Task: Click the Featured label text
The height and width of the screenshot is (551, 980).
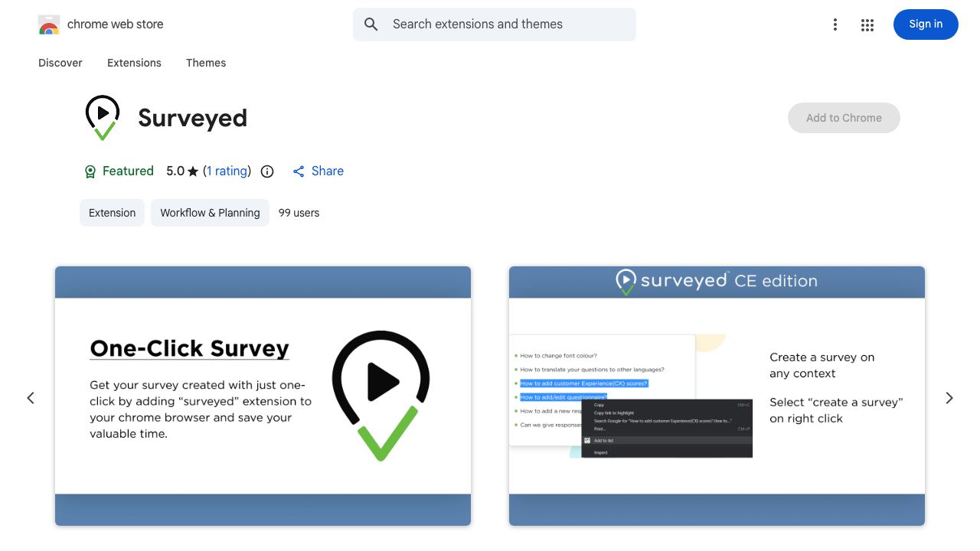Action: (x=128, y=171)
